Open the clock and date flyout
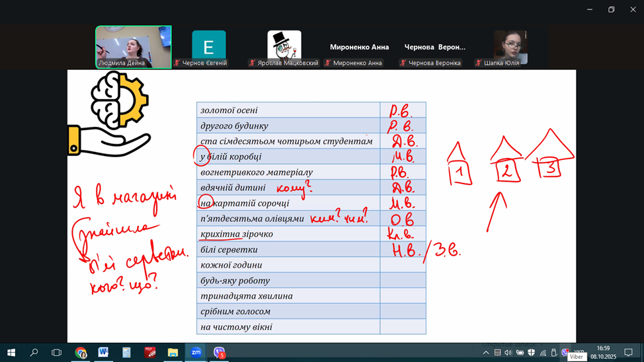 pyautogui.click(x=603, y=352)
